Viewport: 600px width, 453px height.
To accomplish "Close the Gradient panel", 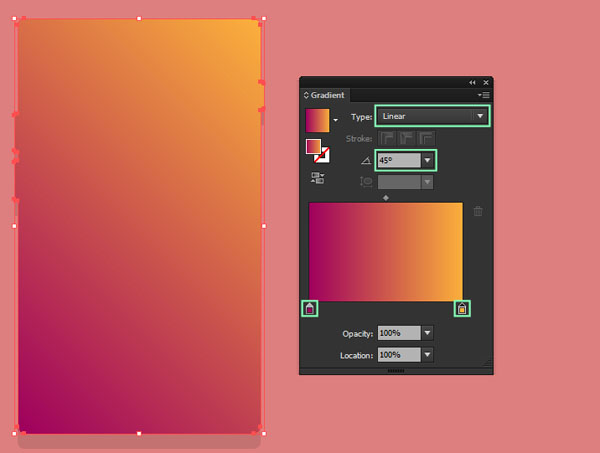I will click(x=486, y=83).
